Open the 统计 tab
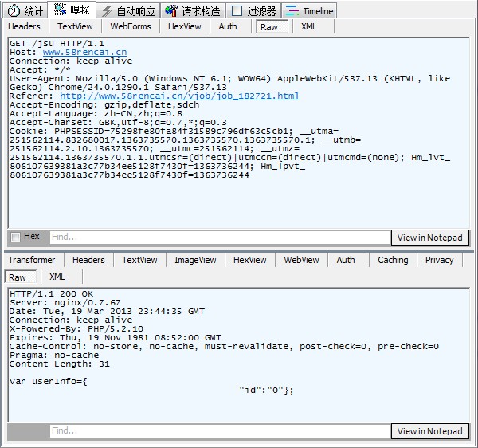Image resolution: width=478 pixels, height=448 pixels. click(25, 10)
